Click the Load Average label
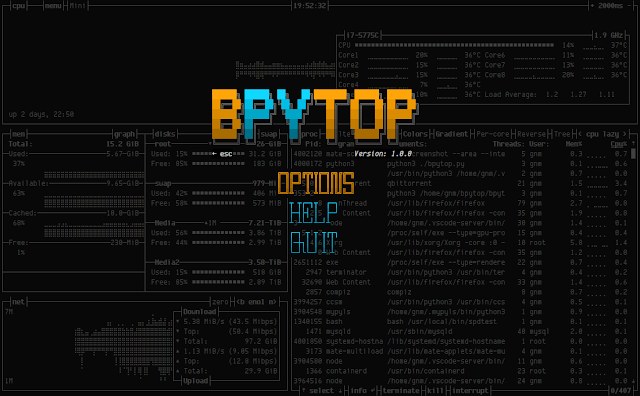The image size is (640, 396). 511,94
